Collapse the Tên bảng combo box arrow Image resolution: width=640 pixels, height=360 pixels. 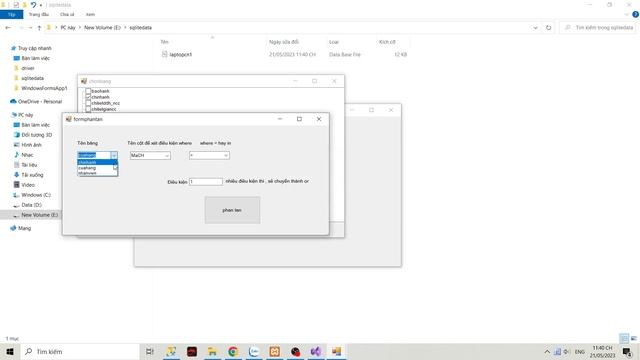coord(114,155)
